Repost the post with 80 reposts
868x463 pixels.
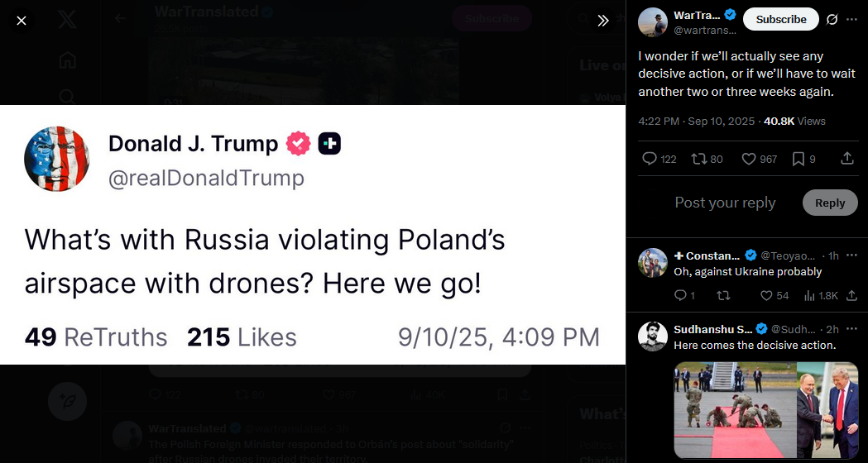pyautogui.click(x=698, y=159)
